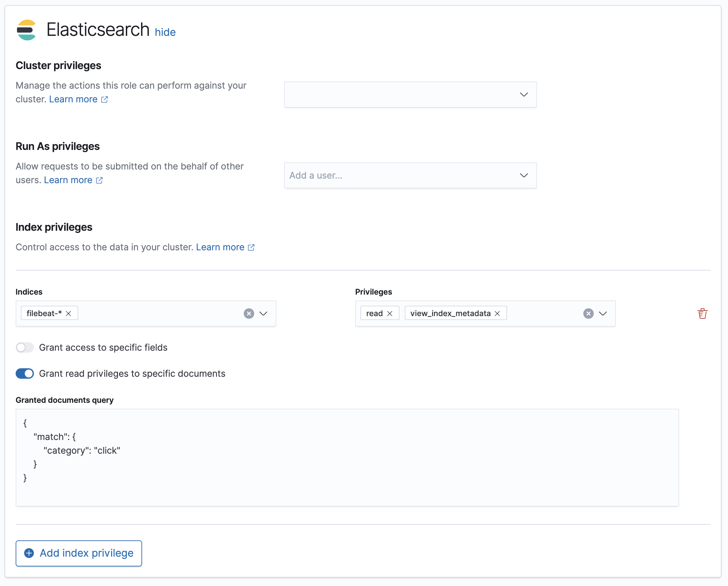Viewport: 728px width, 586px height.
Task: Expand the Privileges options chevron
Action: [x=603, y=314]
